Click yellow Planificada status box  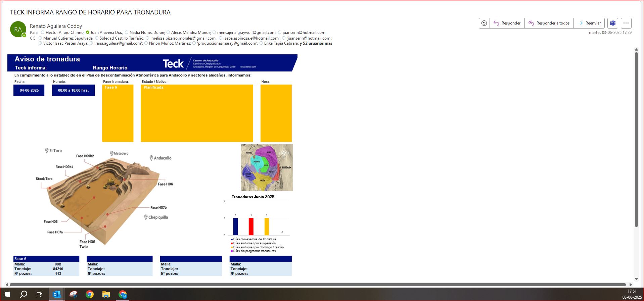[197, 113]
